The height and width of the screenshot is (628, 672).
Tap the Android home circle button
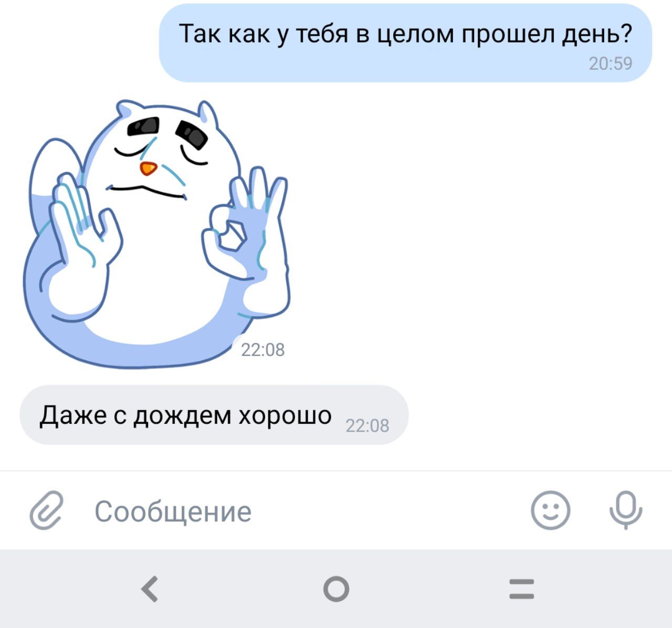tap(336, 589)
